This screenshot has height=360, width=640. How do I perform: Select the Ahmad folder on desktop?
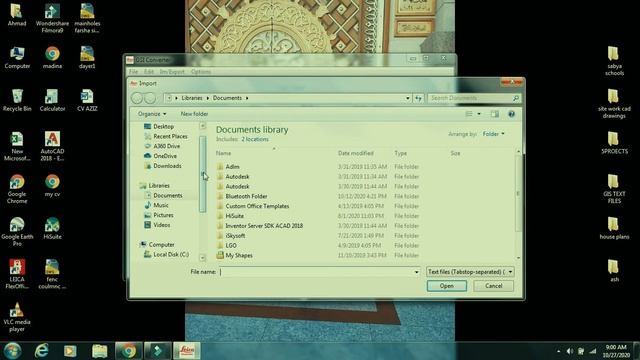click(17, 15)
